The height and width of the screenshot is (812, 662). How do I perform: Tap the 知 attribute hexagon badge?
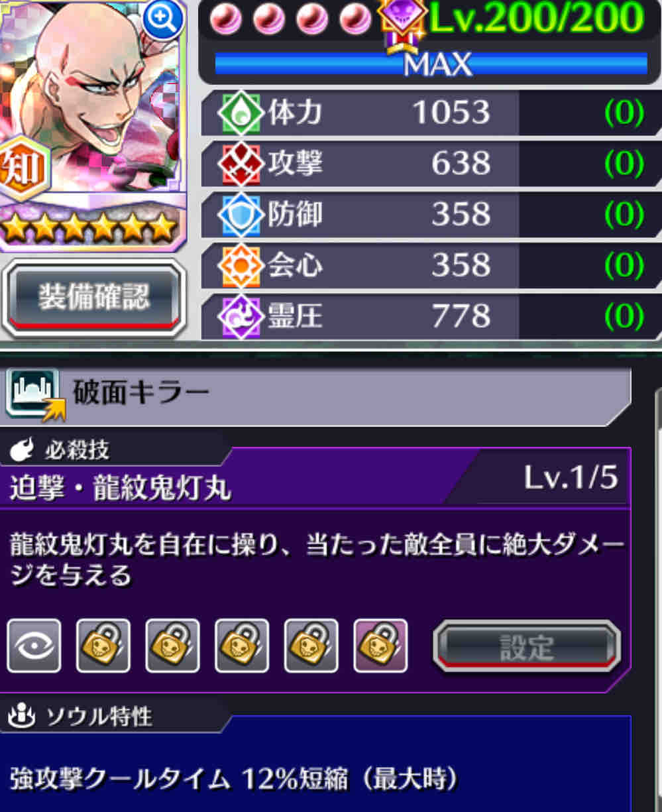tap(23, 168)
